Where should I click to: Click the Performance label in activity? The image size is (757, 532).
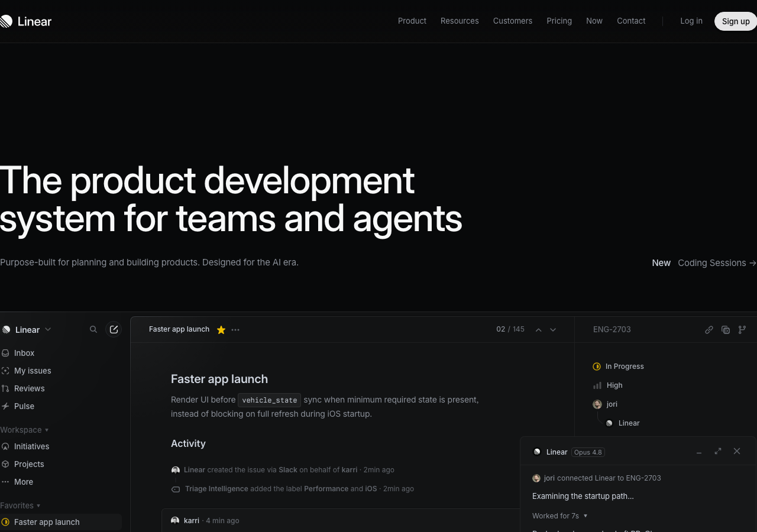pyautogui.click(x=326, y=489)
